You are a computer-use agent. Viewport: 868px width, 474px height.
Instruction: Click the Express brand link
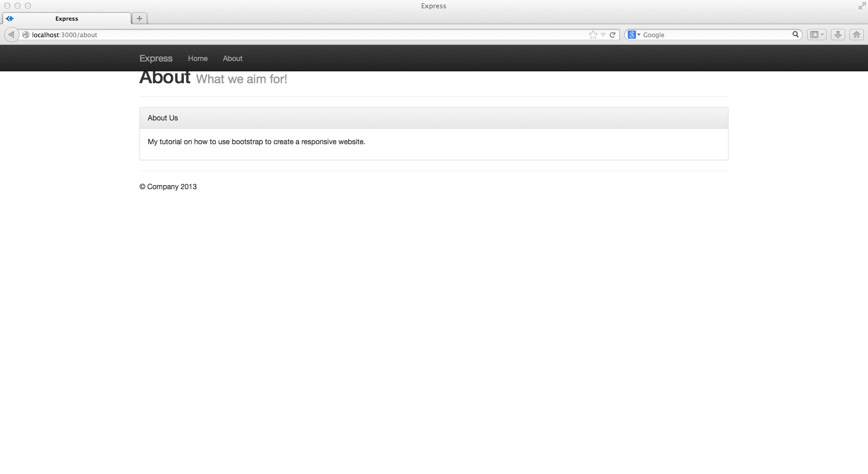(156, 58)
